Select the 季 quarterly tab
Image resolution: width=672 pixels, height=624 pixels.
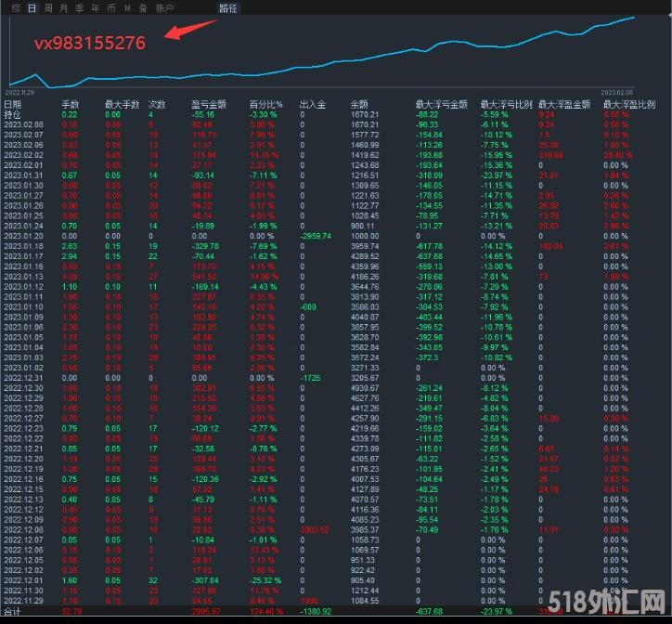79,7
